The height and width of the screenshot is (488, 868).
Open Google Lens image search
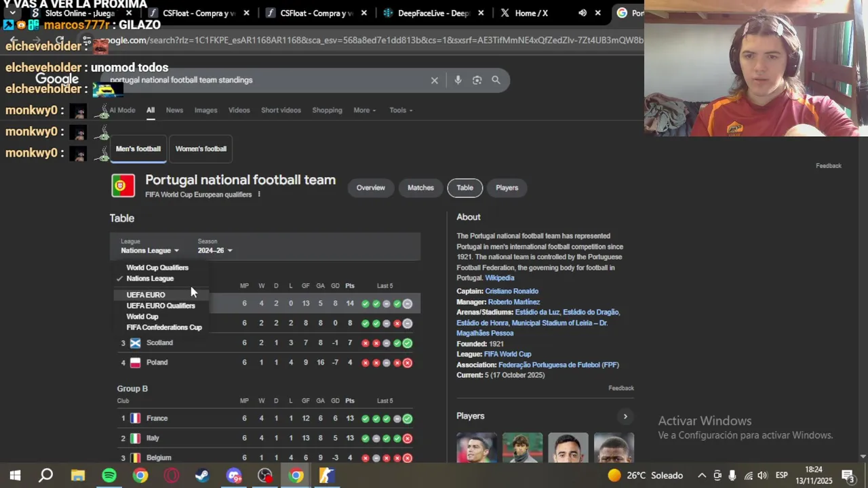(x=477, y=80)
